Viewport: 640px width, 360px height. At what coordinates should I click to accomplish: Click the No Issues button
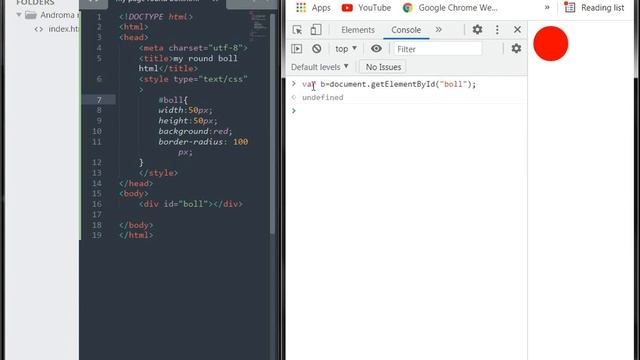click(x=383, y=67)
